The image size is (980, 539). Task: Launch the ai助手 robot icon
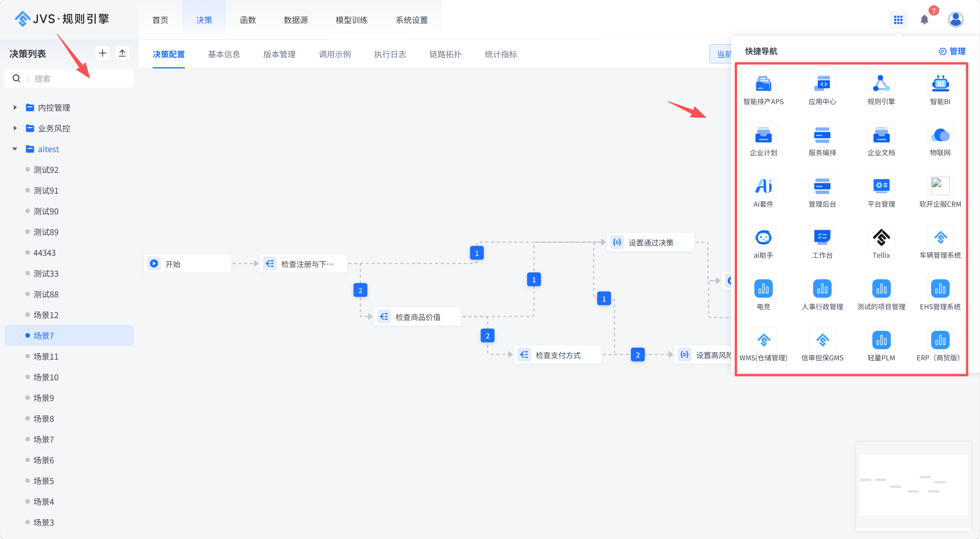763,237
